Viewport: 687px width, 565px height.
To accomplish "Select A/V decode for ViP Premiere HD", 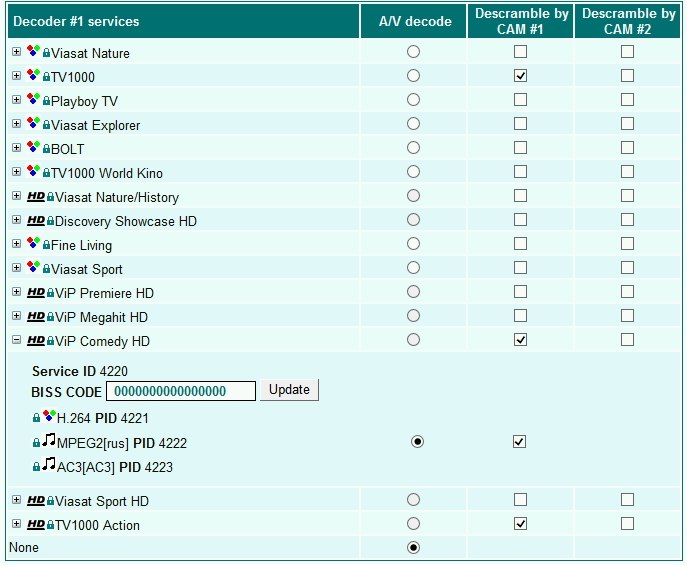I will [413, 292].
